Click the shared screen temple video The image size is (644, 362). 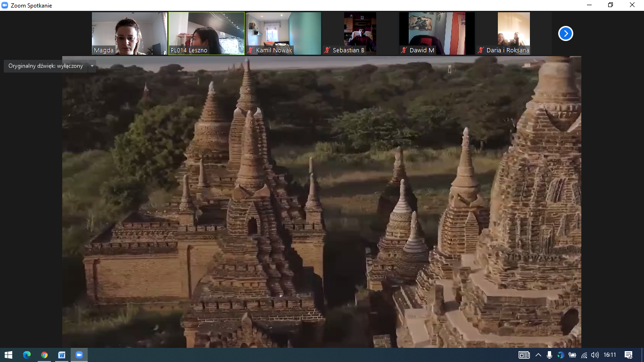322,202
